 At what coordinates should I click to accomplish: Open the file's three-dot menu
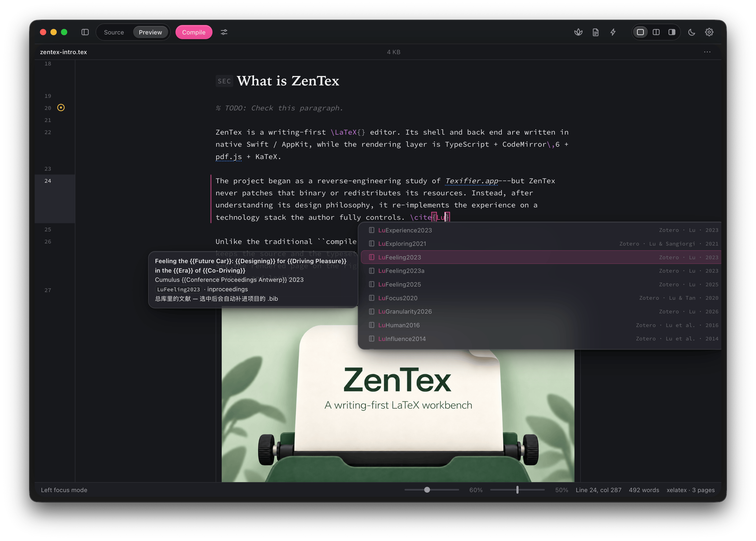pos(707,52)
